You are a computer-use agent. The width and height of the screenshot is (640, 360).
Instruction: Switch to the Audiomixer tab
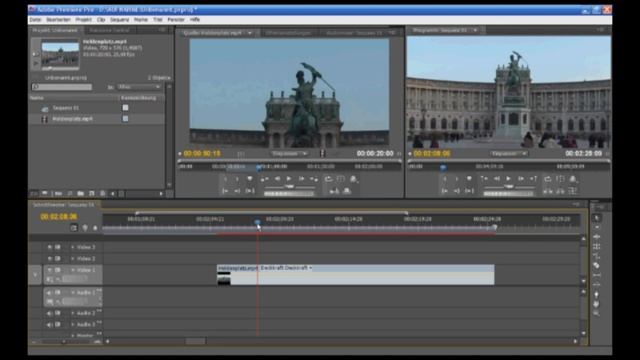(353, 33)
